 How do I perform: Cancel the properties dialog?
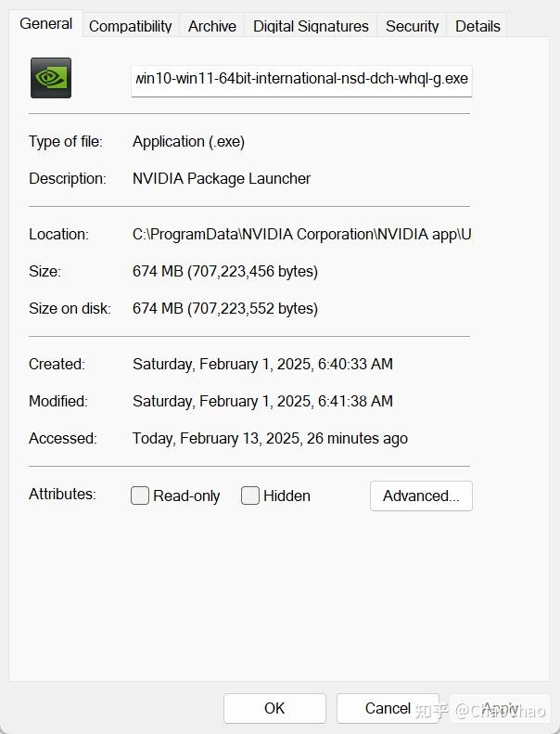point(388,708)
